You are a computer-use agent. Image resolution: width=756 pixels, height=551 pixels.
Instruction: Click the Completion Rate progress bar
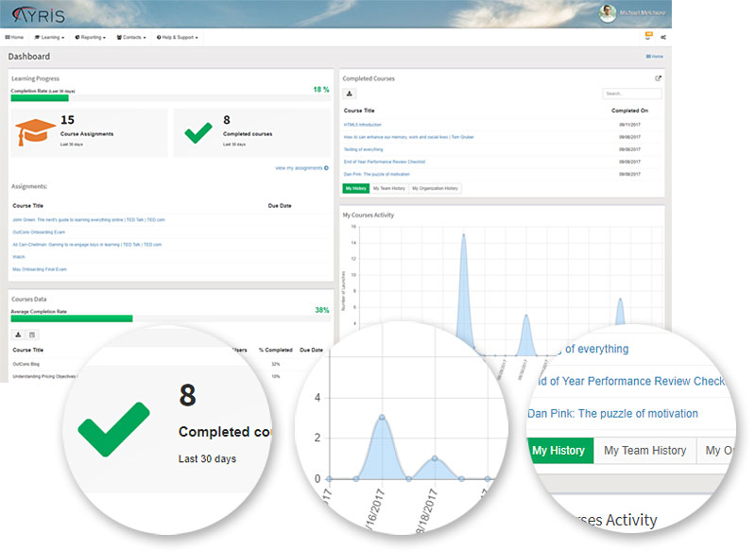(171, 98)
